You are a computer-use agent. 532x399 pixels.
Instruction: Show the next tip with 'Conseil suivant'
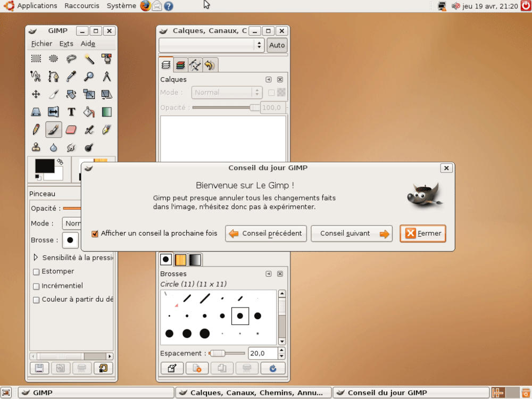(x=352, y=234)
